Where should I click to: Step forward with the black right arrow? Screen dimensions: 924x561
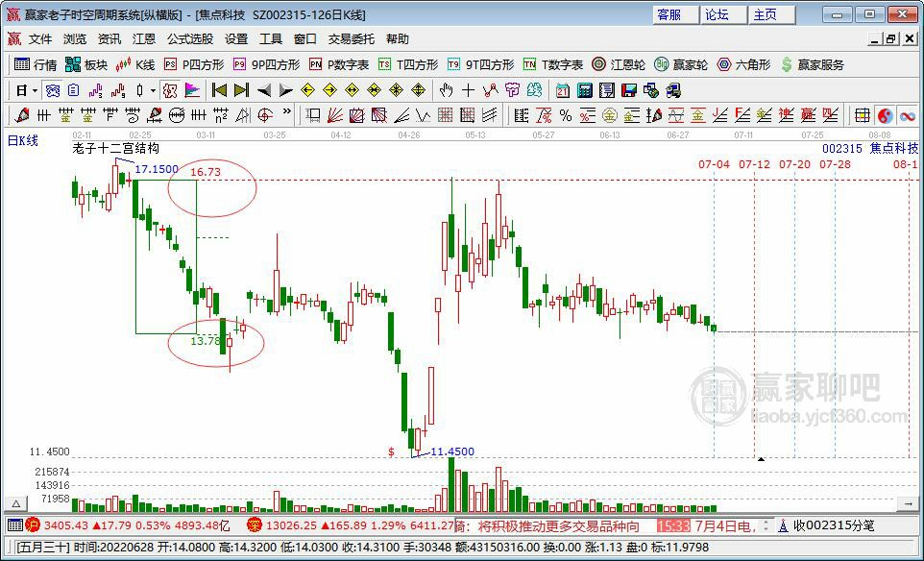click(286, 90)
